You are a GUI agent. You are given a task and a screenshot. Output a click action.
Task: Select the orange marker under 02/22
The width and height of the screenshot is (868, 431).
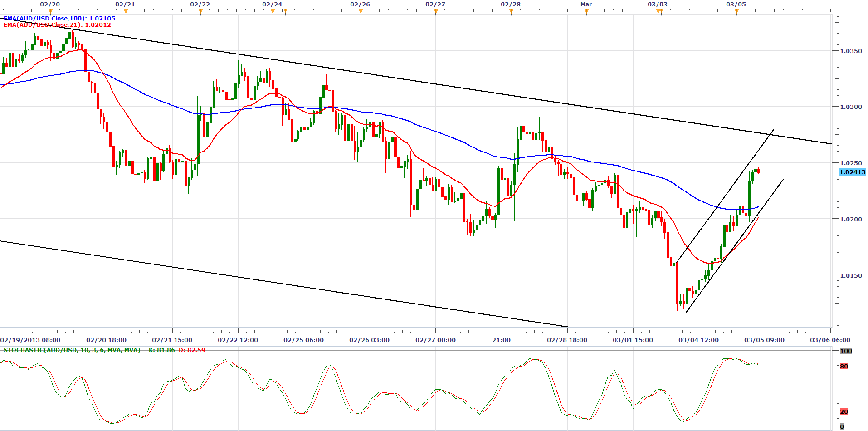pos(200,11)
